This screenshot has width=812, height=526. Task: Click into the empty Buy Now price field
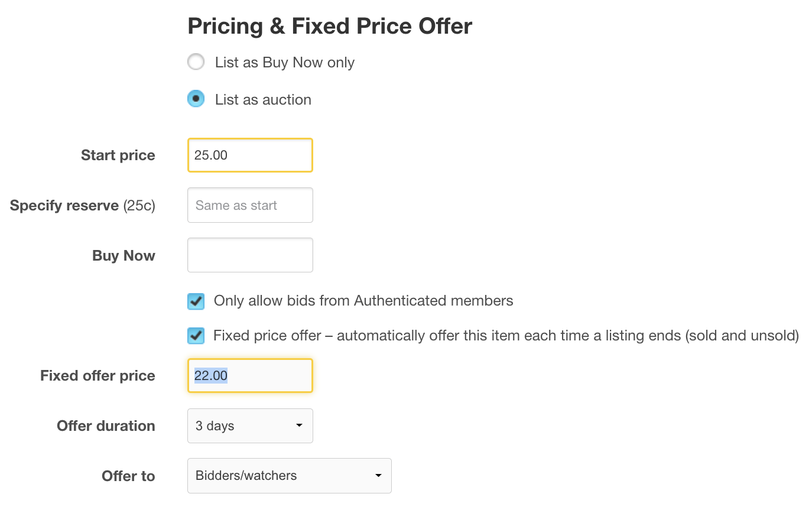tap(250, 255)
